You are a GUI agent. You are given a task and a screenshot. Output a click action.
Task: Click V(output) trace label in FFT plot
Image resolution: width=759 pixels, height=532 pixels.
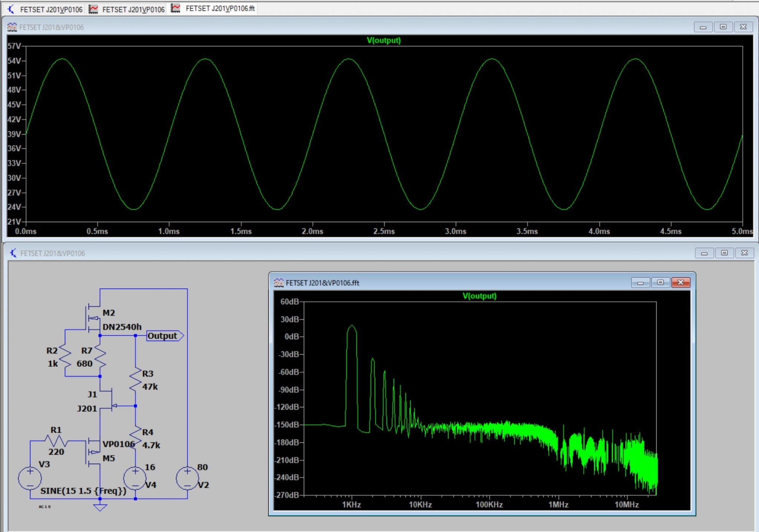[x=480, y=296]
